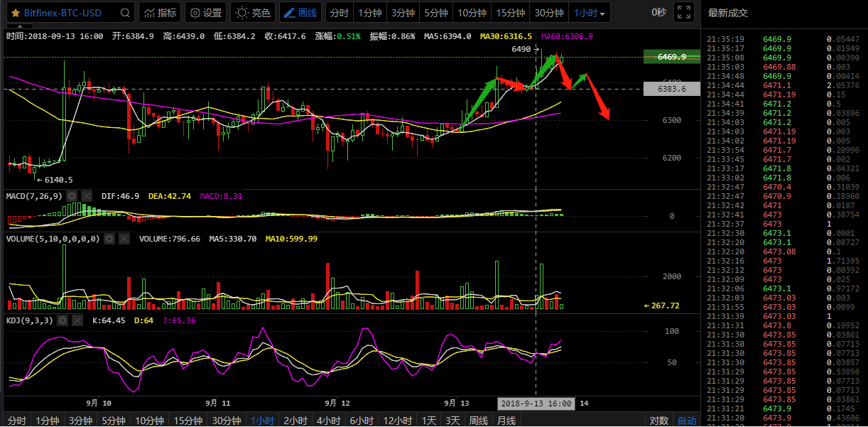Screen dimensions: 868x427
Task: Click the Bitfinex-BTC-USD symbol name
Action: 63,13
